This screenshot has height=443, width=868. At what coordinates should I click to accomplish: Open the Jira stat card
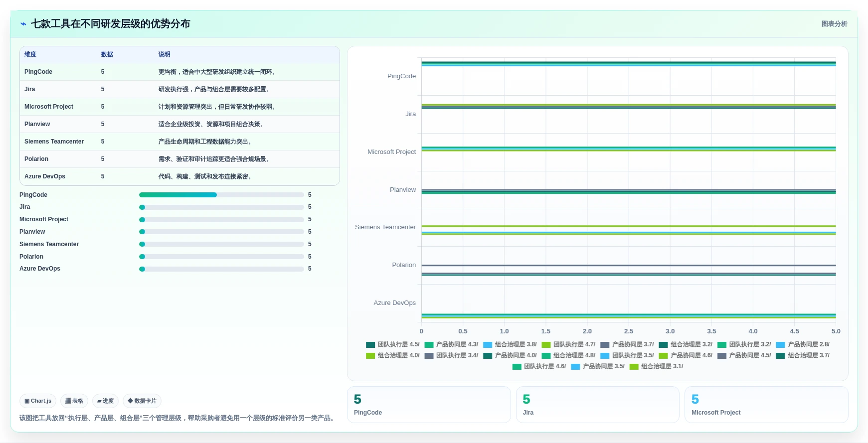tap(597, 405)
